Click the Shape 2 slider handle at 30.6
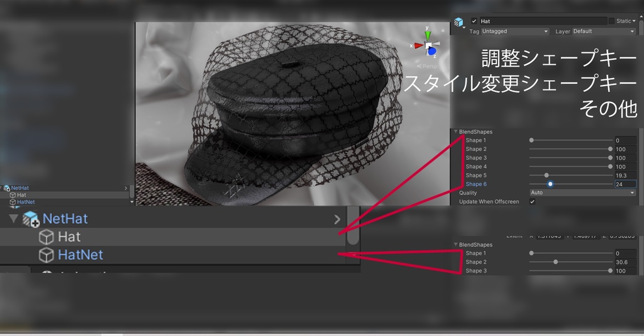644x336 pixels. (x=556, y=262)
